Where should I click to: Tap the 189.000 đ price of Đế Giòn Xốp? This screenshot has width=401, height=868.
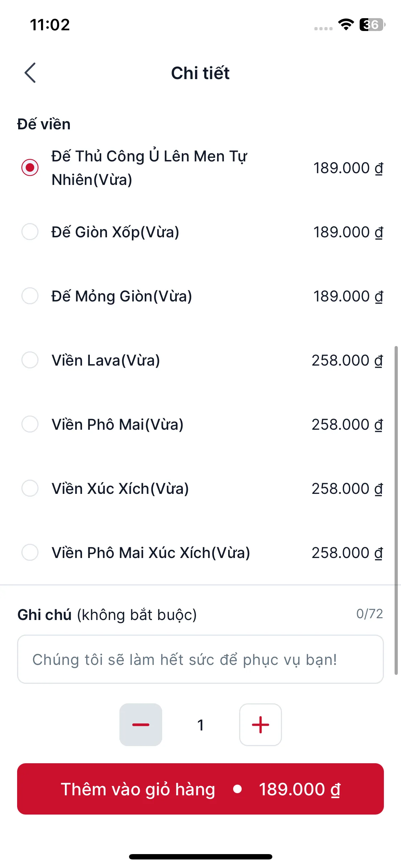(348, 232)
